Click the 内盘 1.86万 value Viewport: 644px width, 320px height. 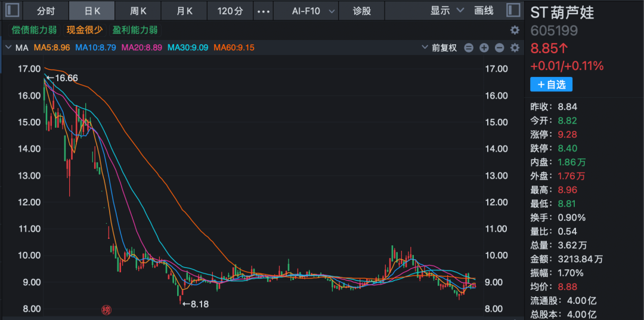[x=571, y=162]
